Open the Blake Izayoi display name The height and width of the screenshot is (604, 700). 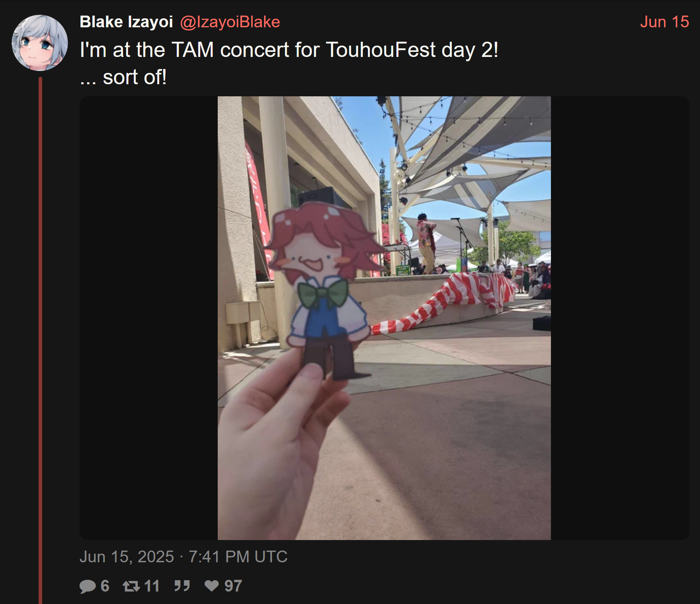pyautogui.click(x=126, y=22)
